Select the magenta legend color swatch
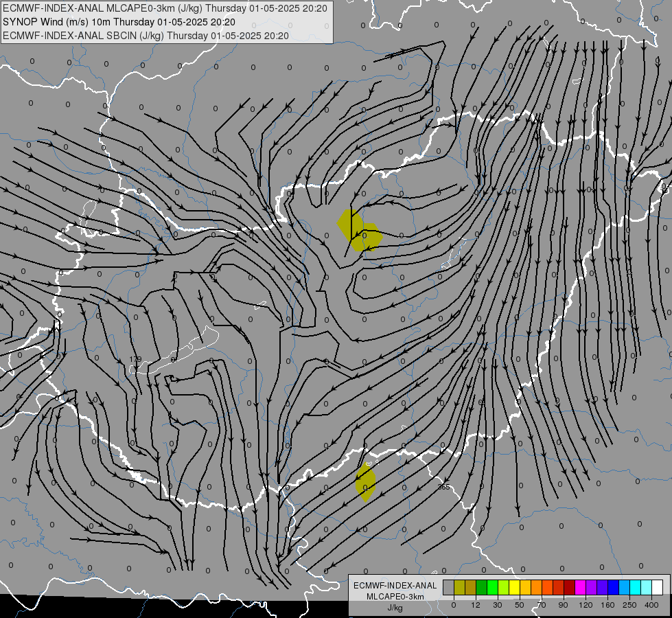 coord(580,587)
